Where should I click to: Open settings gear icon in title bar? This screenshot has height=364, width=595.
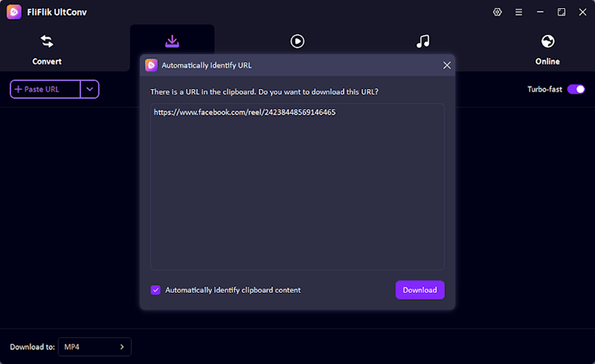(497, 12)
